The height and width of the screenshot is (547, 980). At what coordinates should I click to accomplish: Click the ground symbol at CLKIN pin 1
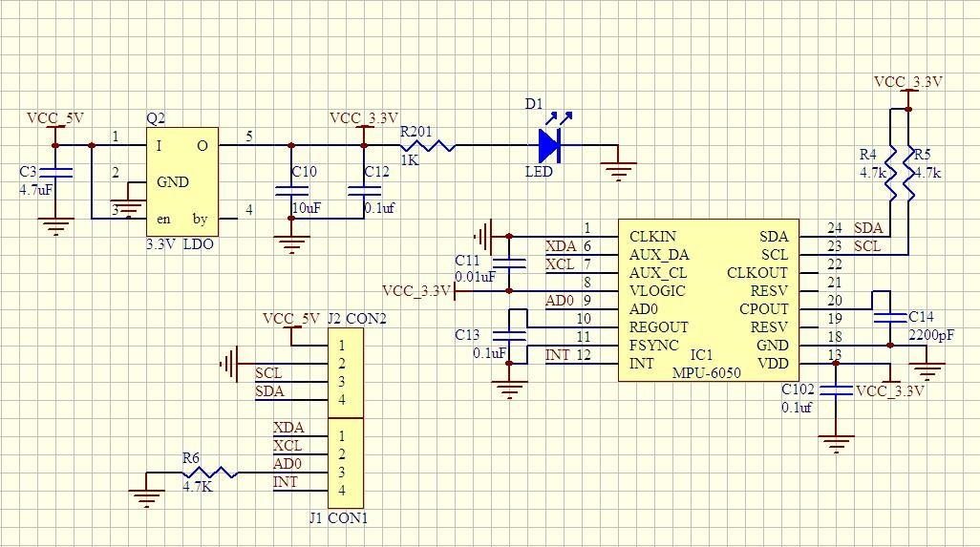(482, 236)
